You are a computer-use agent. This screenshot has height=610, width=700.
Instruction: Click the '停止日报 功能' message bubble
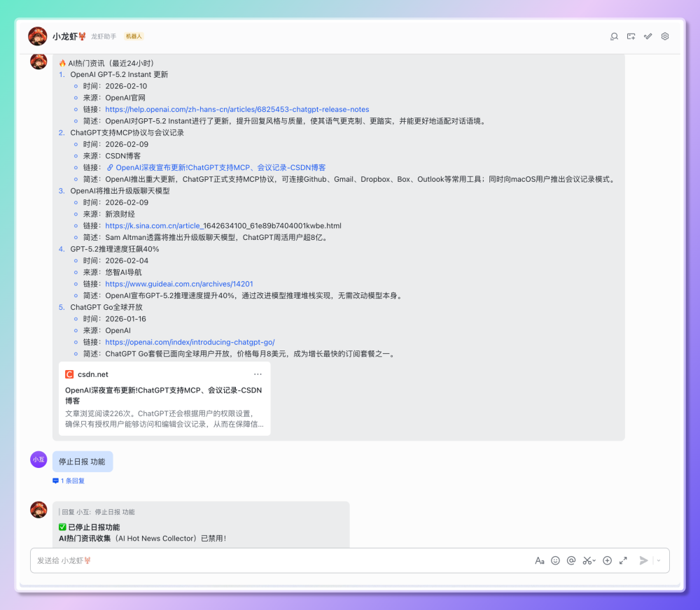tap(82, 461)
